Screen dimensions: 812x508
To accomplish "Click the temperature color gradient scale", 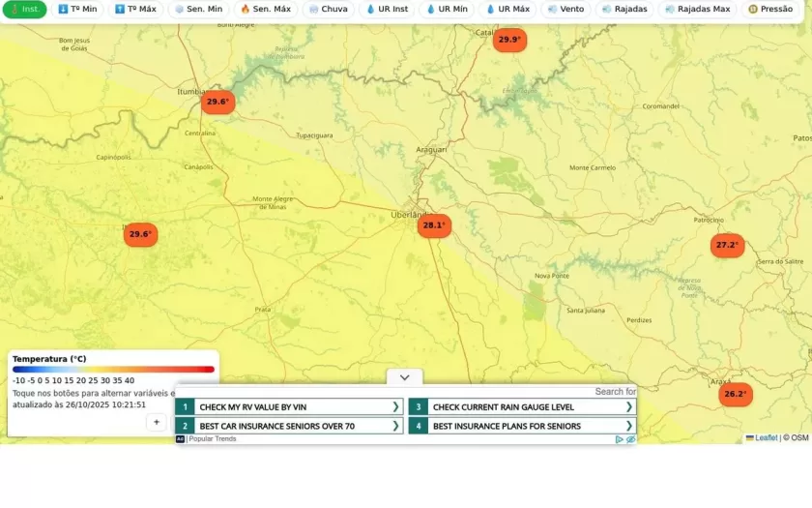I will [x=113, y=370].
